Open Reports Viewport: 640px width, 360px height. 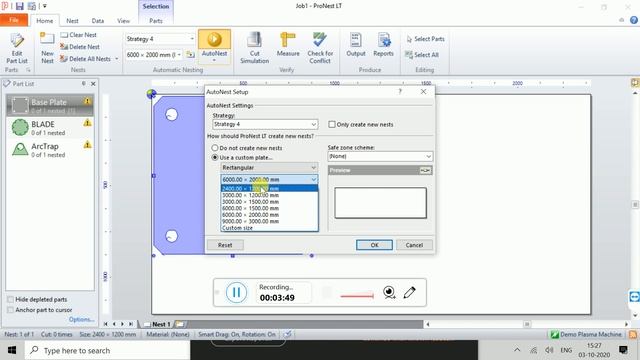pyautogui.click(x=383, y=45)
